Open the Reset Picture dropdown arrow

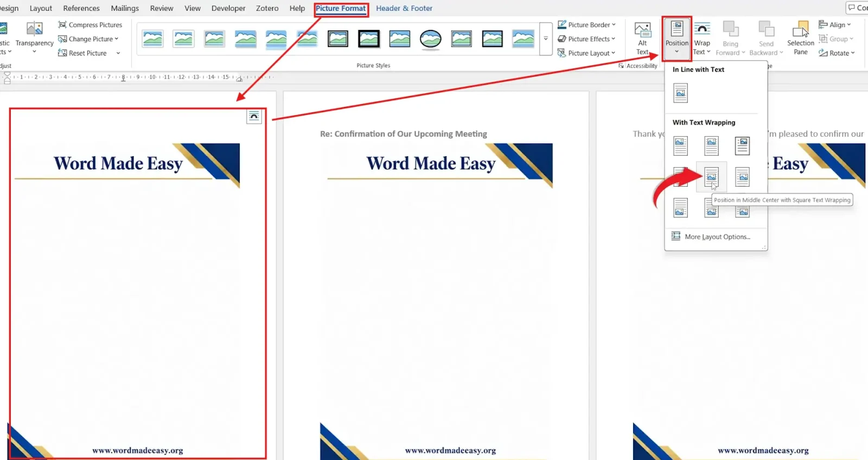click(118, 53)
